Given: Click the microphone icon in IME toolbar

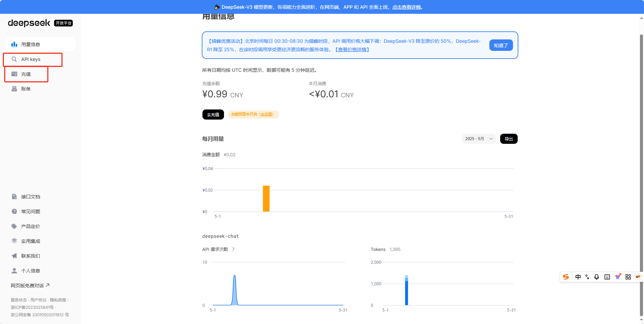Looking at the screenshot, I should (x=597, y=277).
